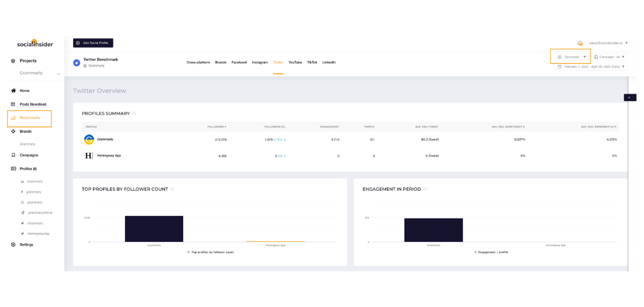
Task: Click the Hemingway App logo in the table
Action: [x=89, y=156]
